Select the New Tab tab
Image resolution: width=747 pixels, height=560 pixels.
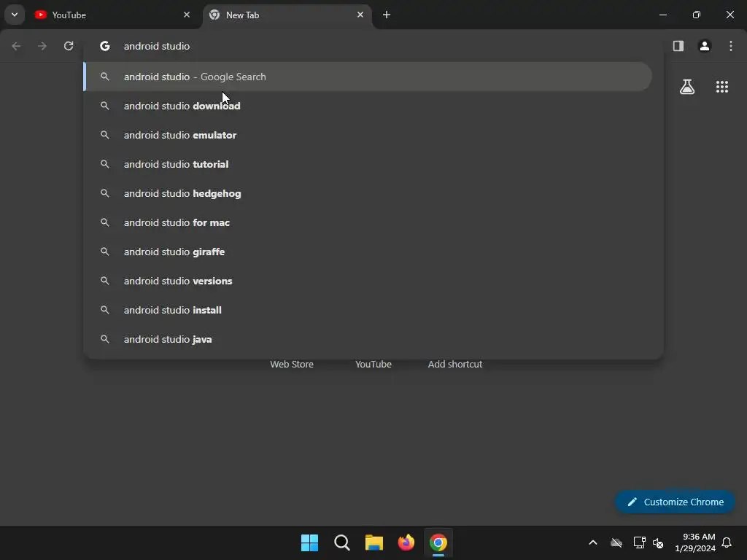(x=287, y=15)
